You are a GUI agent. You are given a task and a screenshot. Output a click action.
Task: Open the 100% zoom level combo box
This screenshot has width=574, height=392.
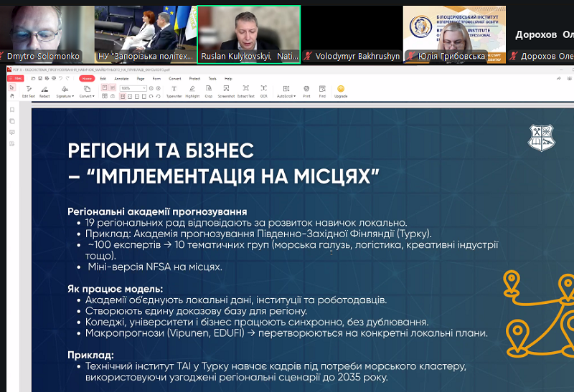pyautogui.click(x=133, y=88)
